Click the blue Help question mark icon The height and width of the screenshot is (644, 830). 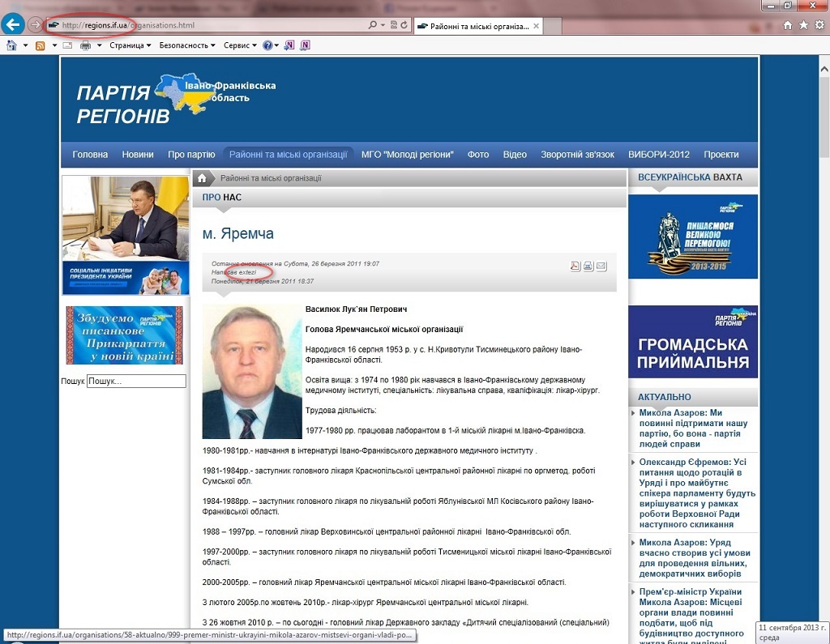coord(267,45)
